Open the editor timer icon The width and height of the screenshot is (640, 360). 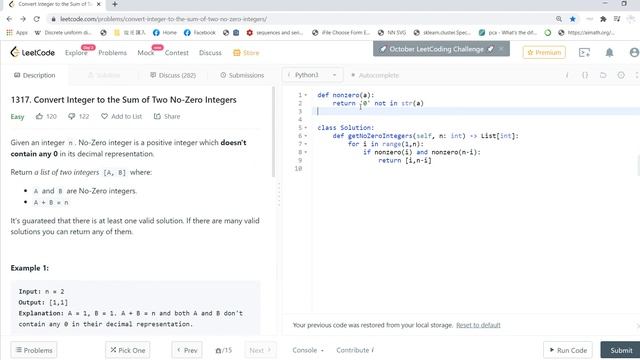tap(621, 75)
